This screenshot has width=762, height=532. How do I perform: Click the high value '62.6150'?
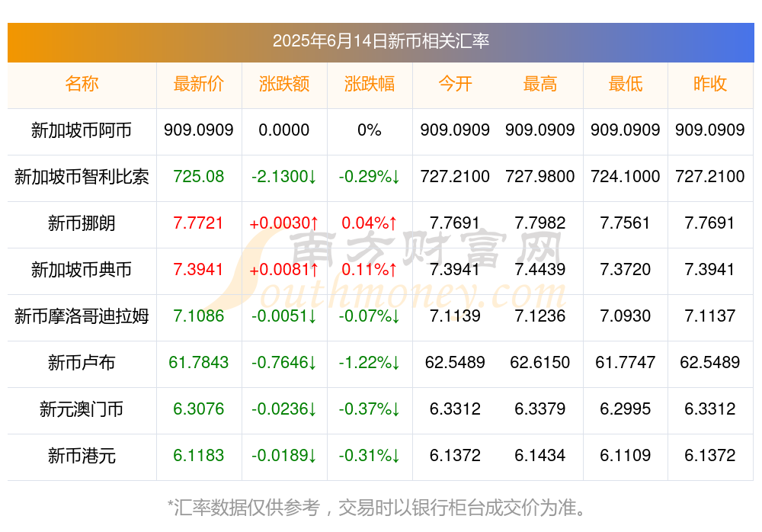point(540,362)
